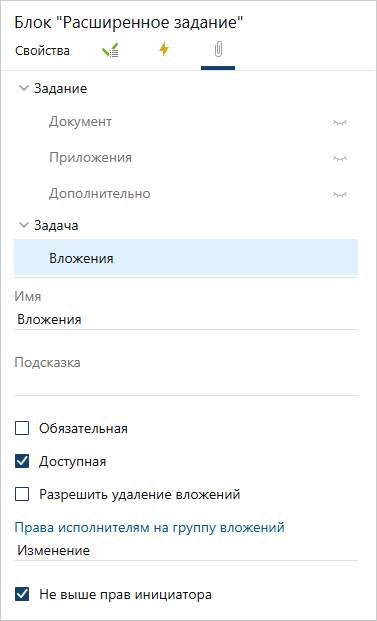Viewport: 377px width, 621px height.
Task: Select the Приложения attachment group
Action: tap(186, 158)
